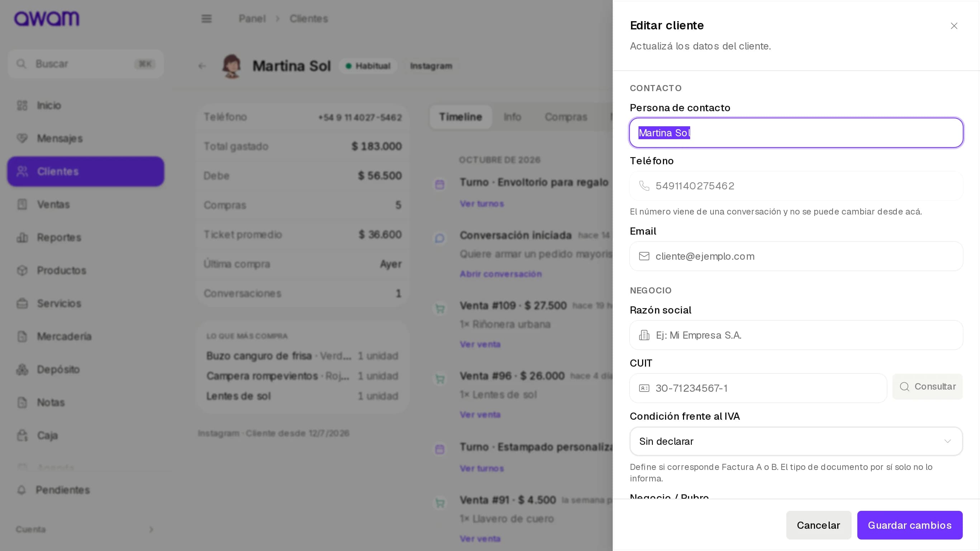Image resolution: width=980 pixels, height=551 pixels.
Task: Open Clientes in the sidebar
Action: coord(86,171)
